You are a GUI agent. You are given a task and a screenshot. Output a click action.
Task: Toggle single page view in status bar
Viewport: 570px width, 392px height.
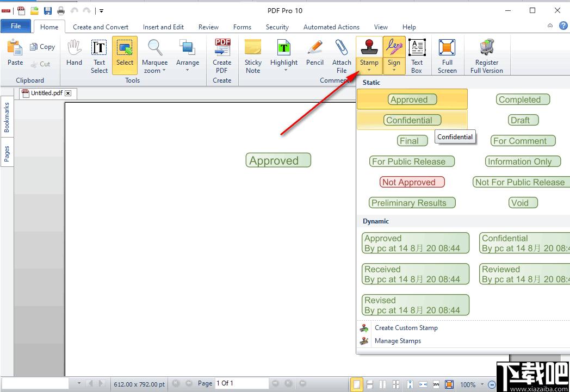pos(356,384)
